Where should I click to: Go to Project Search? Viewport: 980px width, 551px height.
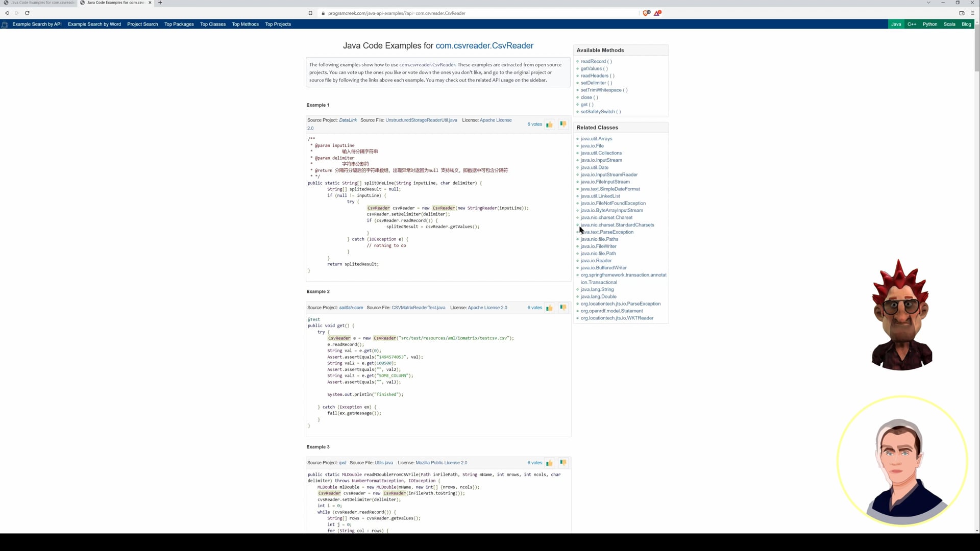pyautogui.click(x=142, y=24)
